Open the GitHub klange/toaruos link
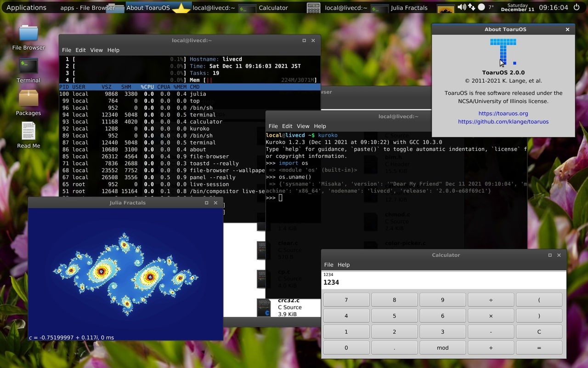The height and width of the screenshot is (368, 588). [503, 121]
